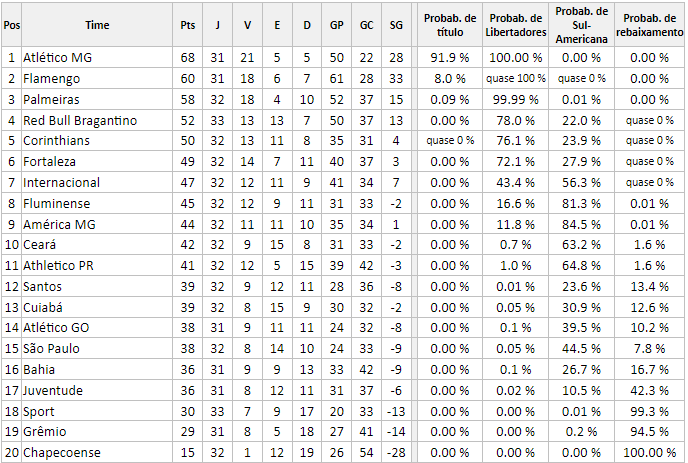Select the Palmeiras row name
This screenshot has height=463, width=688.
click(x=51, y=100)
